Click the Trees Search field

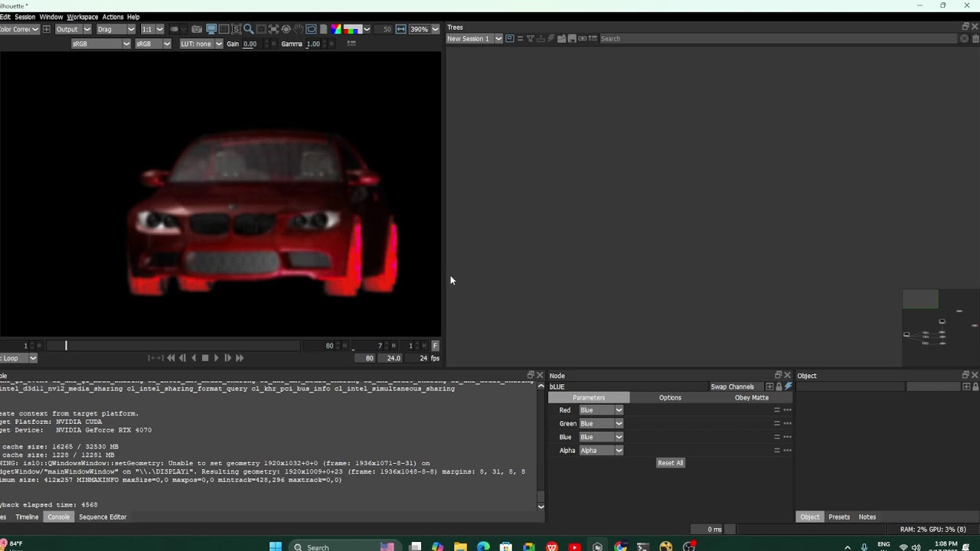(778, 38)
